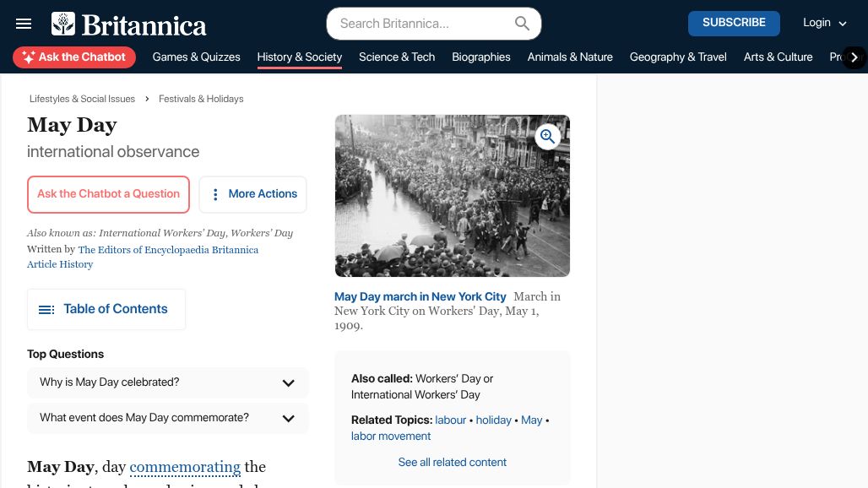Open the Login dropdown

(x=824, y=24)
